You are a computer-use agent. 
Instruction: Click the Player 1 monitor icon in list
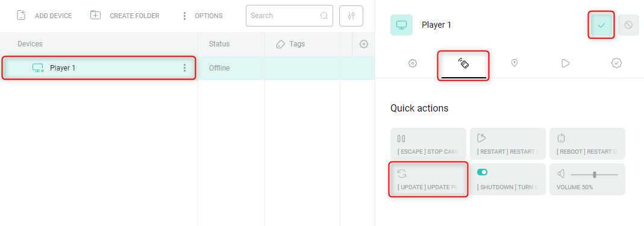click(38, 67)
